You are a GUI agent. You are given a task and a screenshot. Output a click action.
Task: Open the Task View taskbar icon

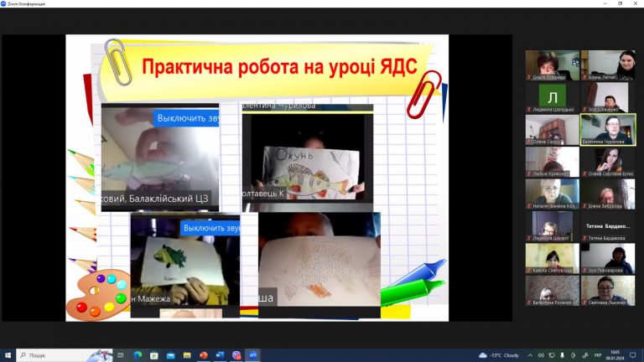tap(120, 355)
